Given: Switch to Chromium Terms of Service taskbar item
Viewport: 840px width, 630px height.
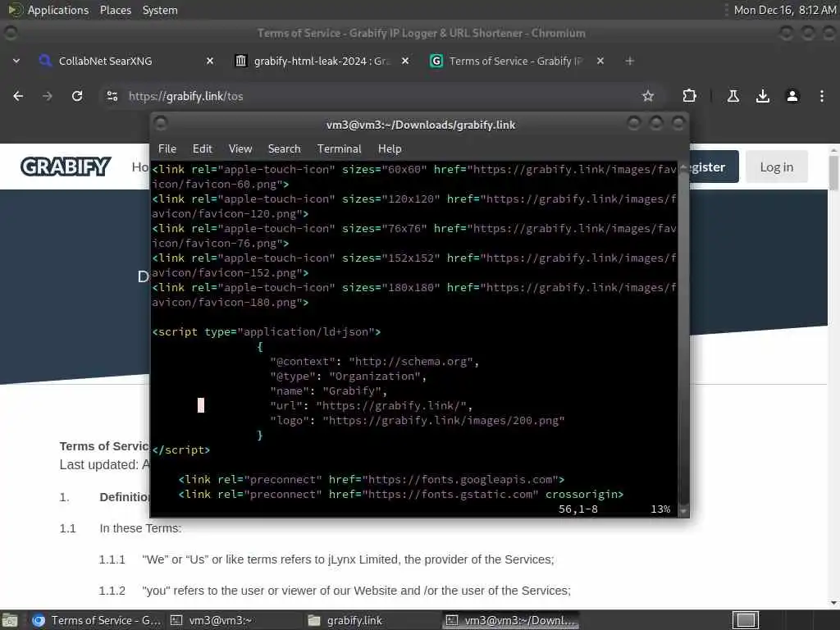Looking at the screenshot, I should tap(97, 620).
